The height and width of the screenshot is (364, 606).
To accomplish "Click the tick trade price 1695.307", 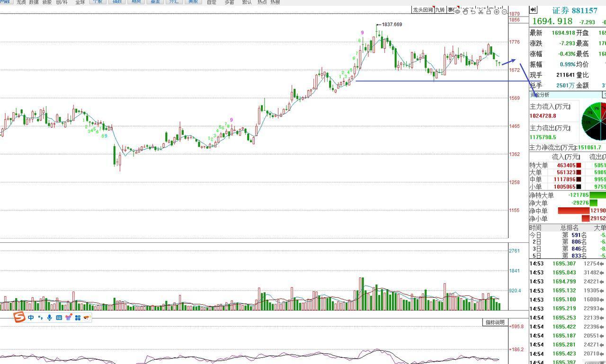I will pos(564,264).
